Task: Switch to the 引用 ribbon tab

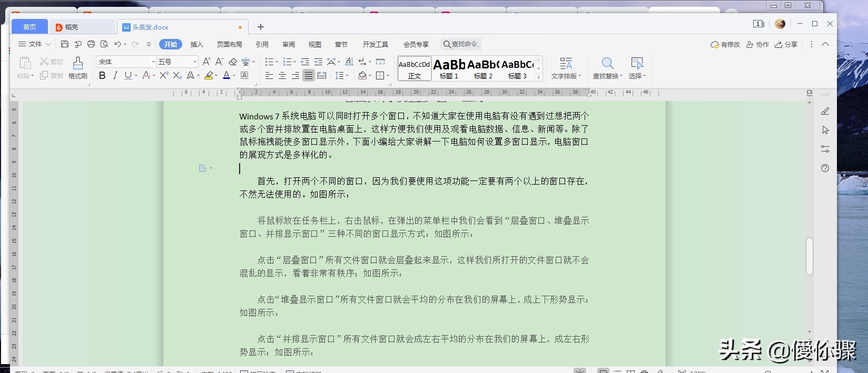Action: (262, 44)
